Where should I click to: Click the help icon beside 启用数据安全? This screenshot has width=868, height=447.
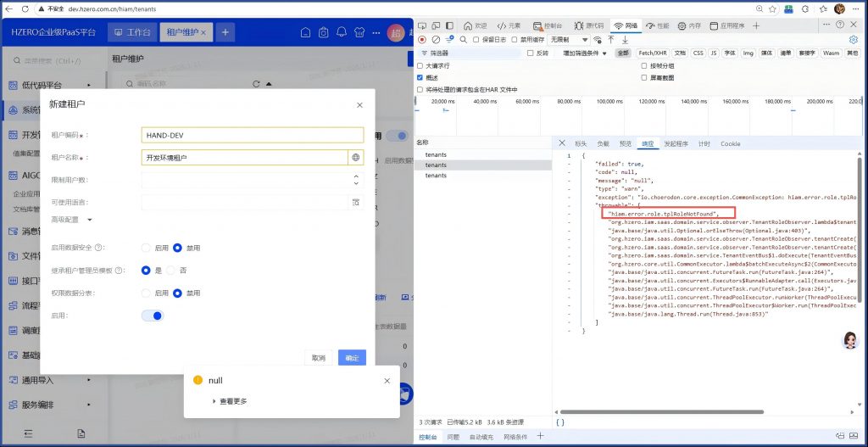pyautogui.click(x=100, y=248)
